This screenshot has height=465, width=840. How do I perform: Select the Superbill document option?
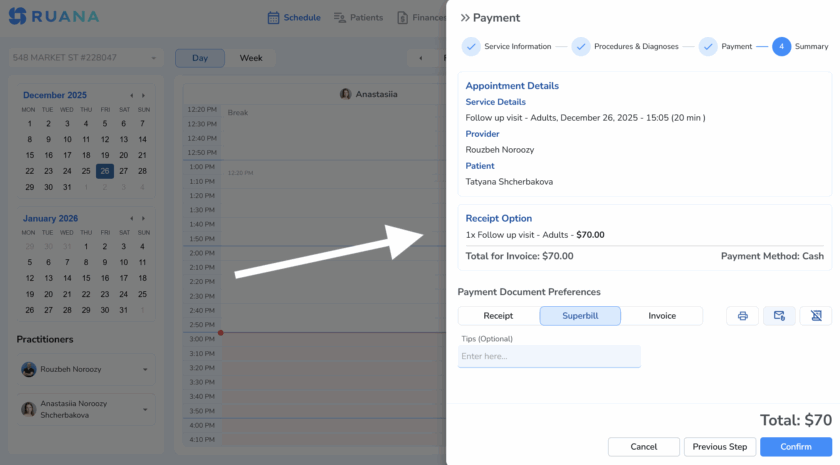pyautogui.click(x=580, y=316)
